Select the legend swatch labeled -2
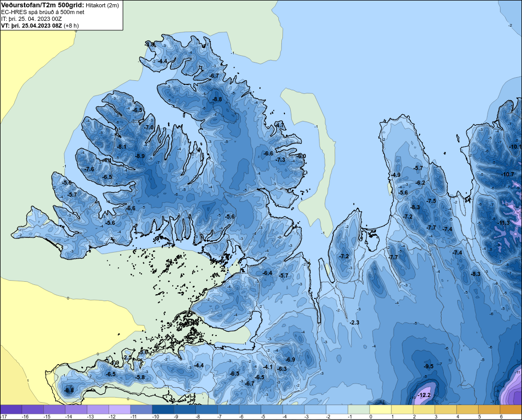This screenshot has height=420, width=522. tap(337, 410)
